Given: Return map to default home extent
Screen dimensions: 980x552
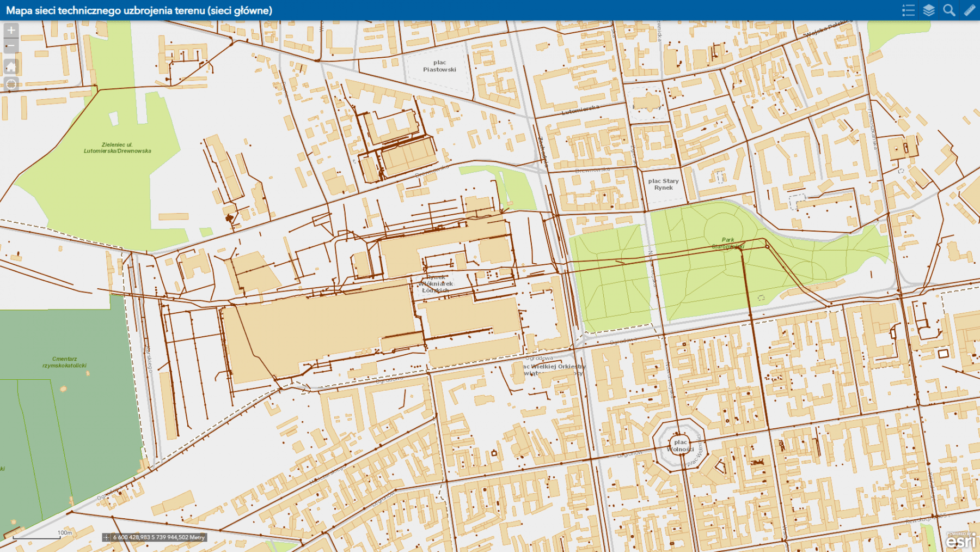Looking at the screenshot, I should click(x=11, y=66).
